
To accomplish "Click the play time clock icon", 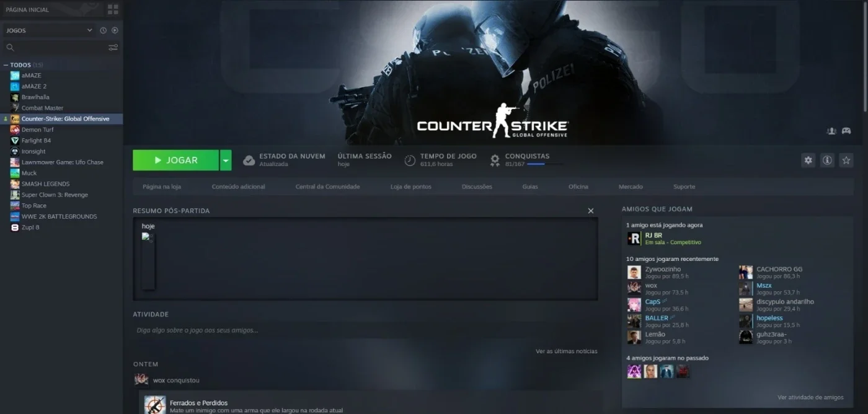I will click(x=410, y=161).
